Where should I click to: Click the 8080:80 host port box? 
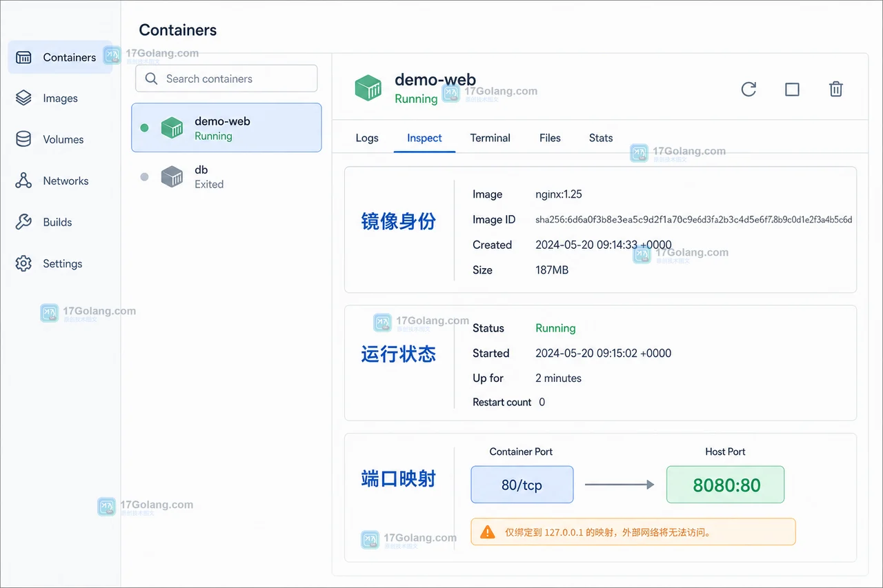[725, 485]
